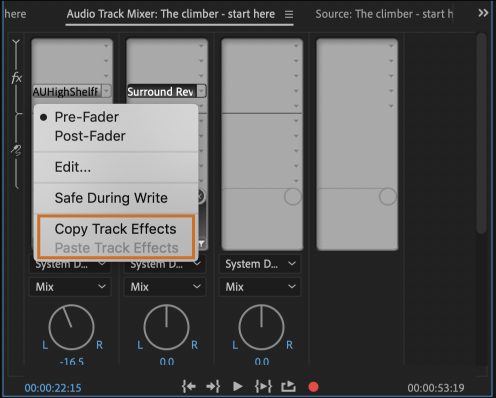Open third track's top effect slot arrow
Viewport: 496px width, 398px height.
pos(296,46)
